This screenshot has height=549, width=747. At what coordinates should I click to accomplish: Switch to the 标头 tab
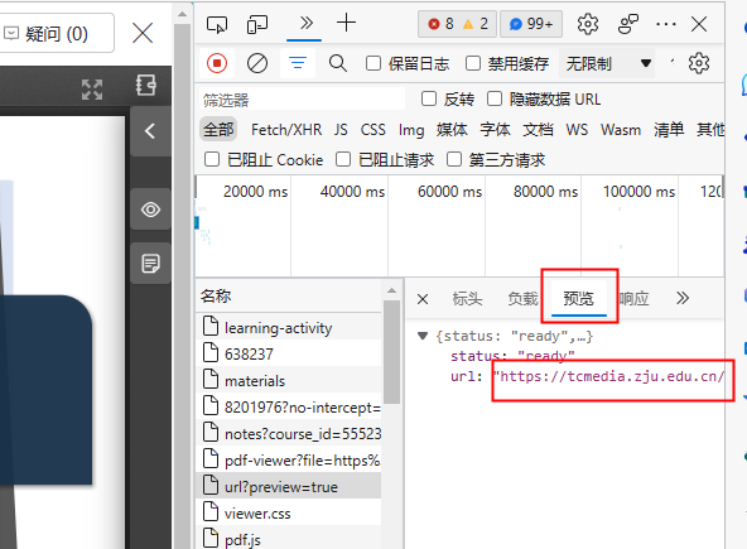[467, 298]
